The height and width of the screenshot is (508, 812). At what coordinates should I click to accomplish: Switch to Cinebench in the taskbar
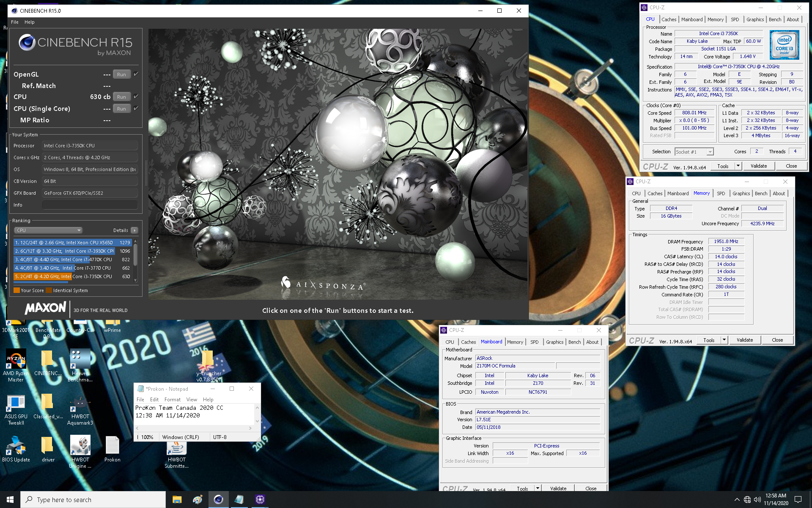point(218,500)
